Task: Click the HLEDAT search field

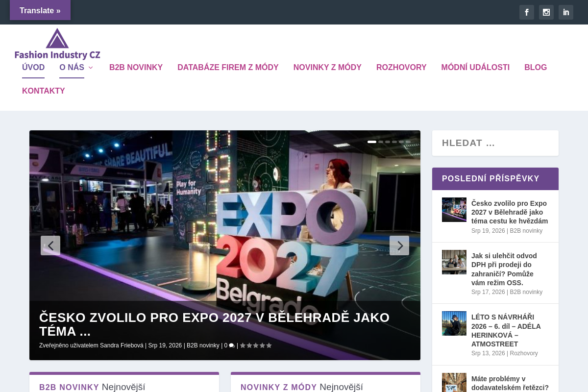Action: point(495,143)
